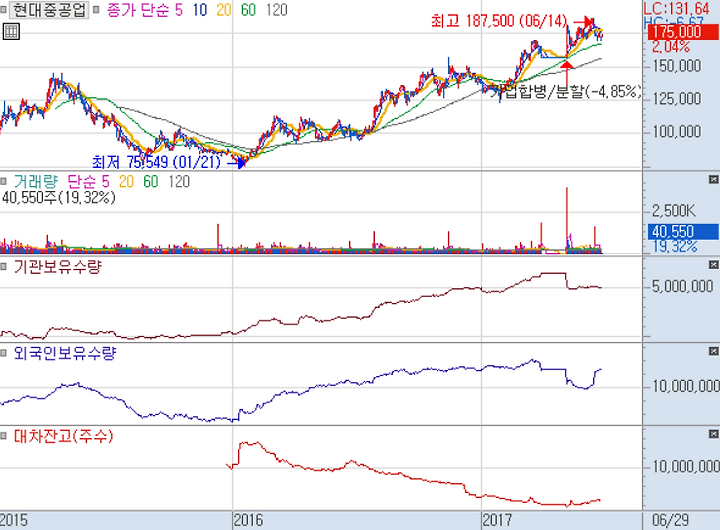Select the volume 120-period average label

point(179,181)
